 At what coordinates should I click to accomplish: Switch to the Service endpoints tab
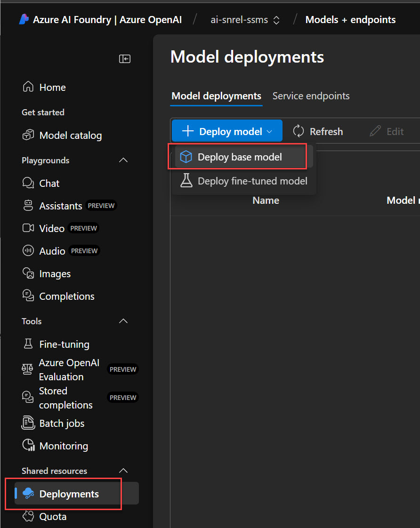[311, 96]
